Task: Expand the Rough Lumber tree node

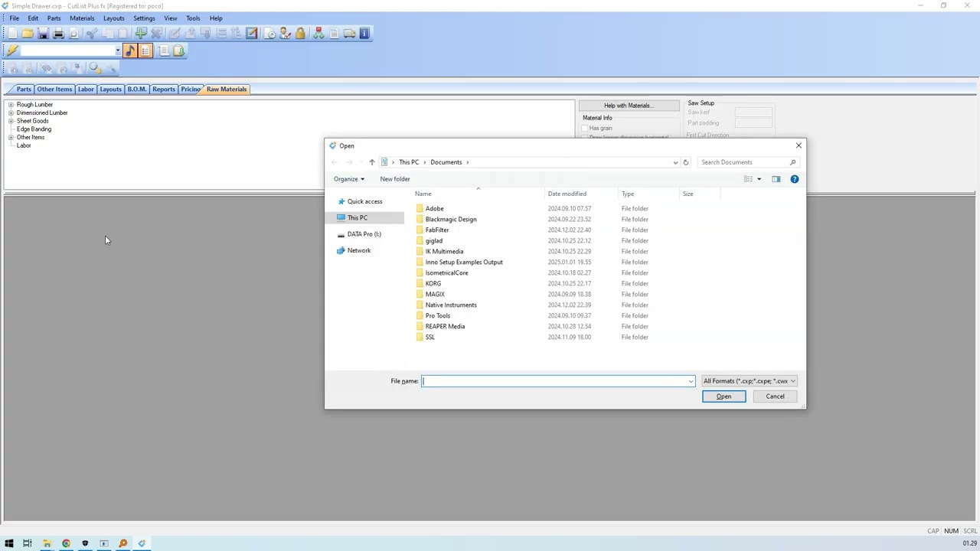Action: click(11, 105)
